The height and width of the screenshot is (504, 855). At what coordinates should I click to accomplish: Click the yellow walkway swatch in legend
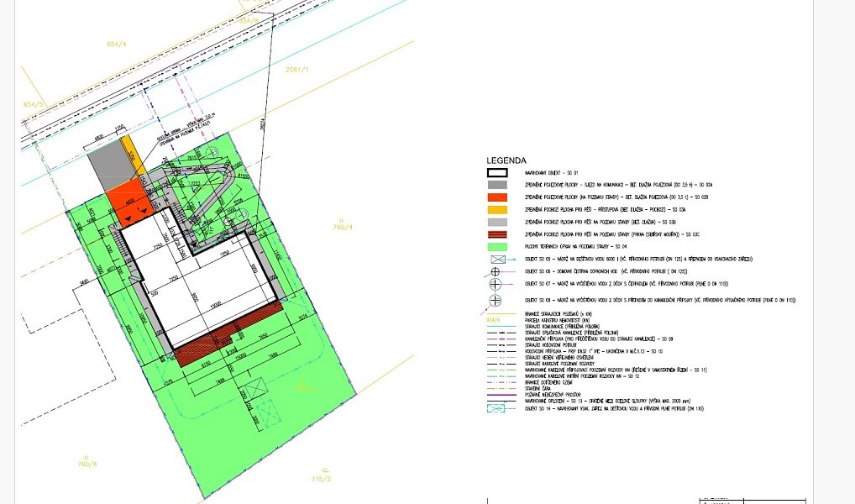click(x=496, y=210)
